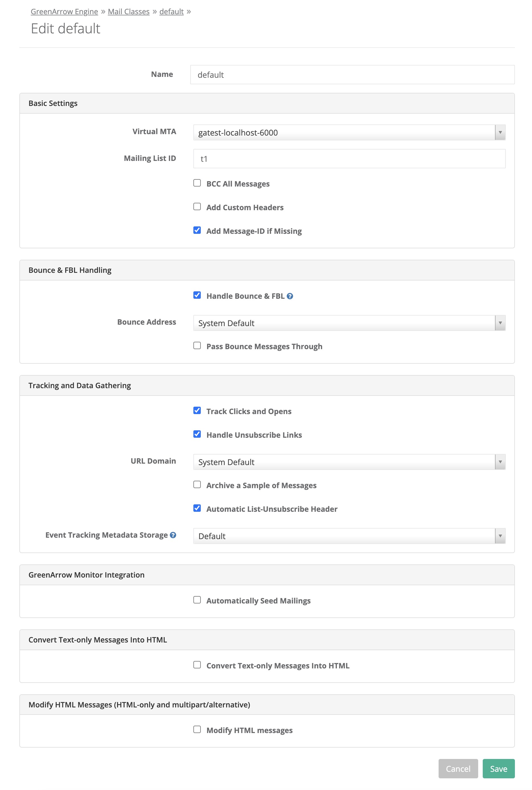Check the Add Custom Headers option

[x=197, y=206]
